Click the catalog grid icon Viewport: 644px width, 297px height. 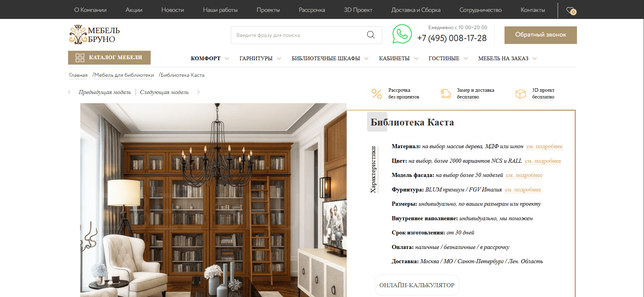click(x=80, y=58)
